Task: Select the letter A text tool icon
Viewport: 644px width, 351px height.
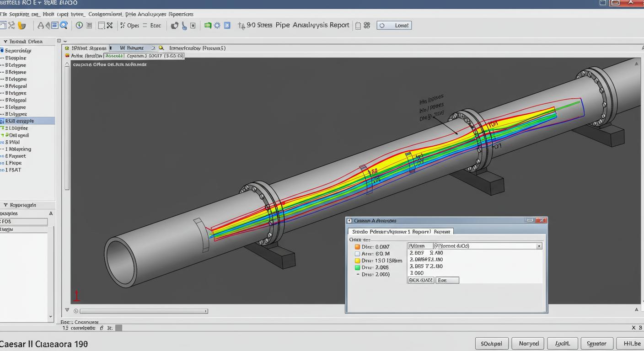Action: (41, 26)
